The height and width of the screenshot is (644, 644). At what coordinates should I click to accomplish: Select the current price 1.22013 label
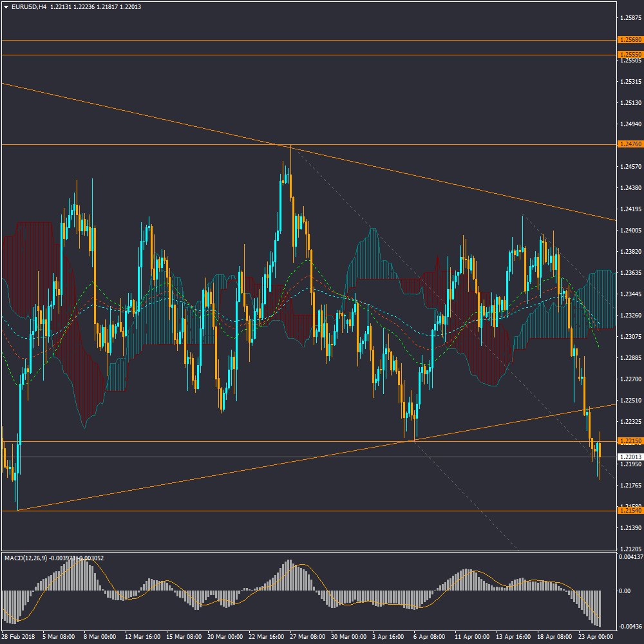click(629, 457)
